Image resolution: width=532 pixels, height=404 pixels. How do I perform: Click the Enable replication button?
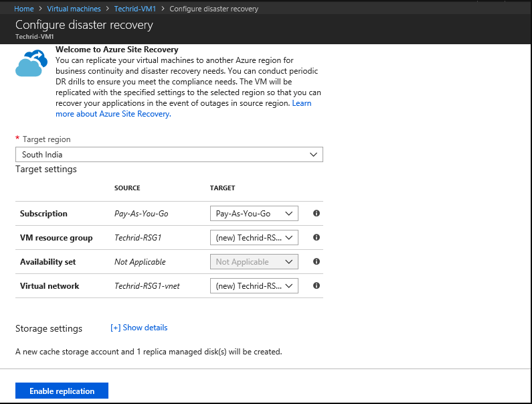tap(62, 391)
